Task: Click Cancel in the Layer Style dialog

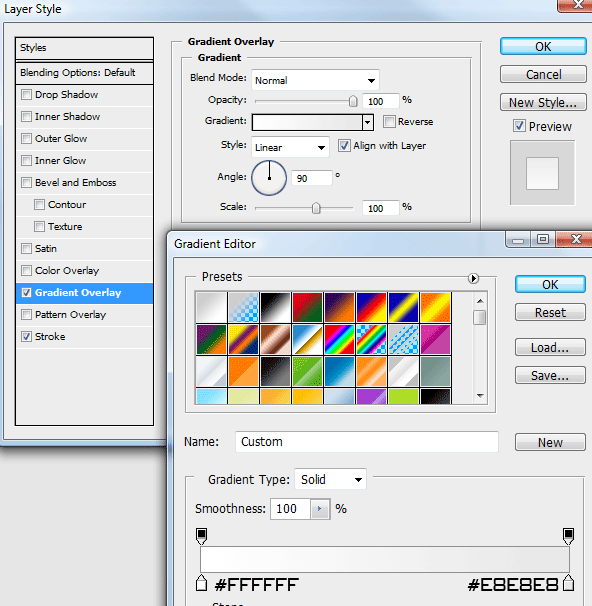Action: click(x=543, y=74)
